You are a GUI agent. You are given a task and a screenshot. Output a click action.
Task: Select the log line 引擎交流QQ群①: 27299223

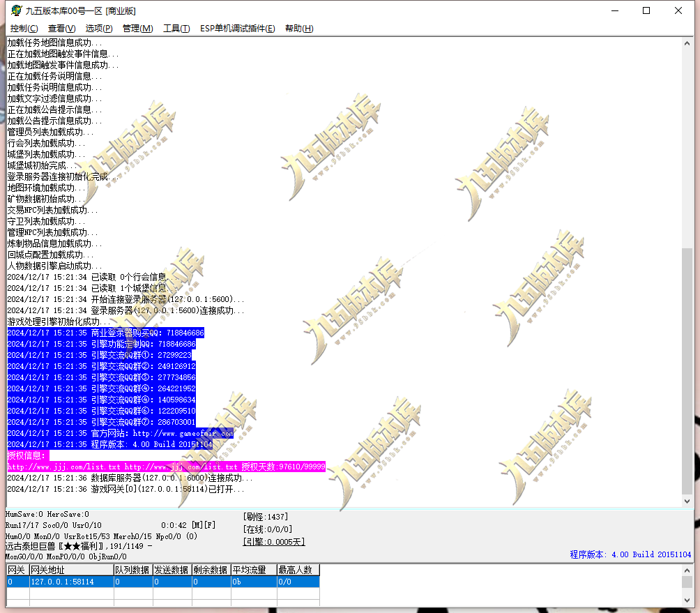[x=100, y=355]
